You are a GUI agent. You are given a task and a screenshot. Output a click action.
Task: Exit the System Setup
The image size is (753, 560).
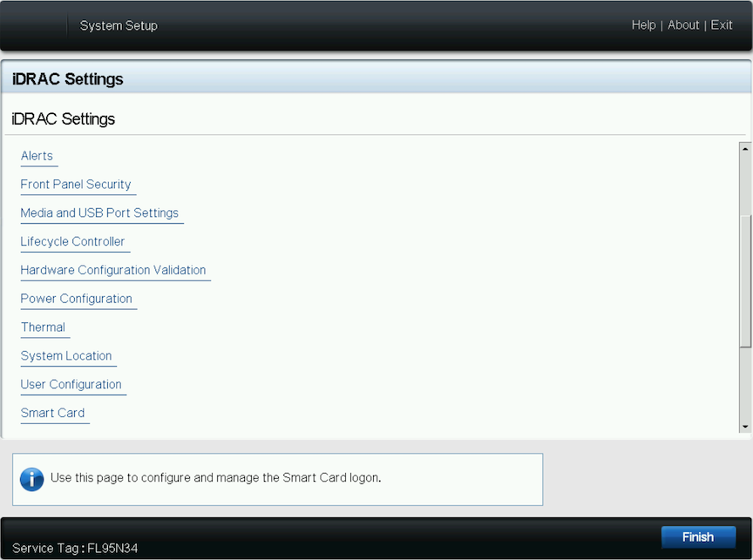[722, 24]
